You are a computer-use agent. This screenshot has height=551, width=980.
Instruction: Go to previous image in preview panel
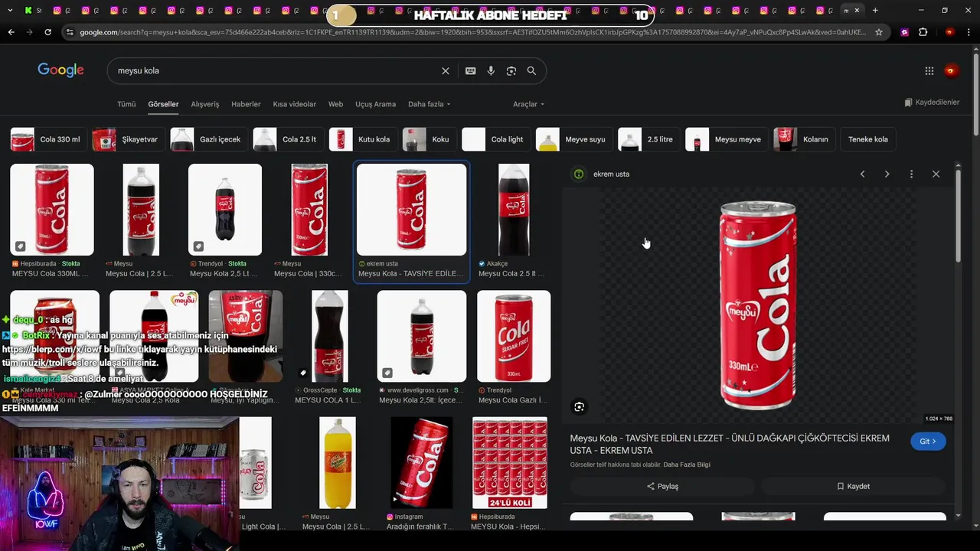[x=862, y=174]
